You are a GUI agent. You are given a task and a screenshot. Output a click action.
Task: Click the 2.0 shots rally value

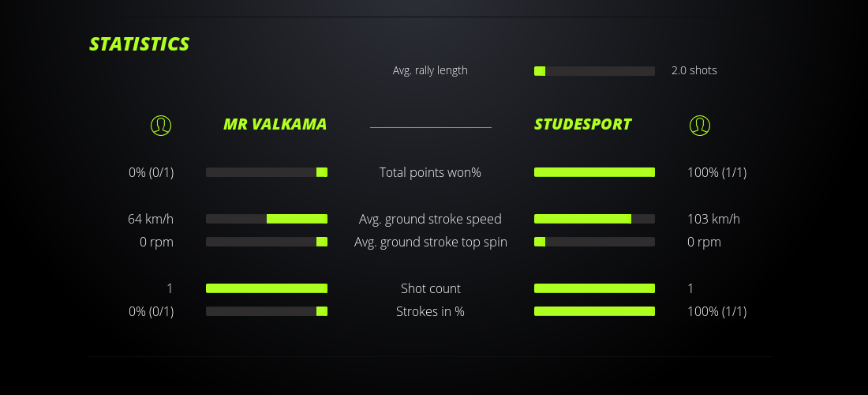(694, 70)
